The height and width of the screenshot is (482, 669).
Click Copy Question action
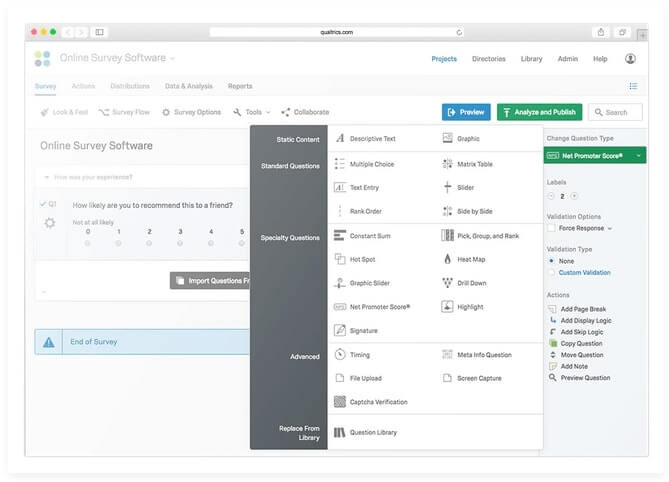pyautogui.click(x=576, y=343)
